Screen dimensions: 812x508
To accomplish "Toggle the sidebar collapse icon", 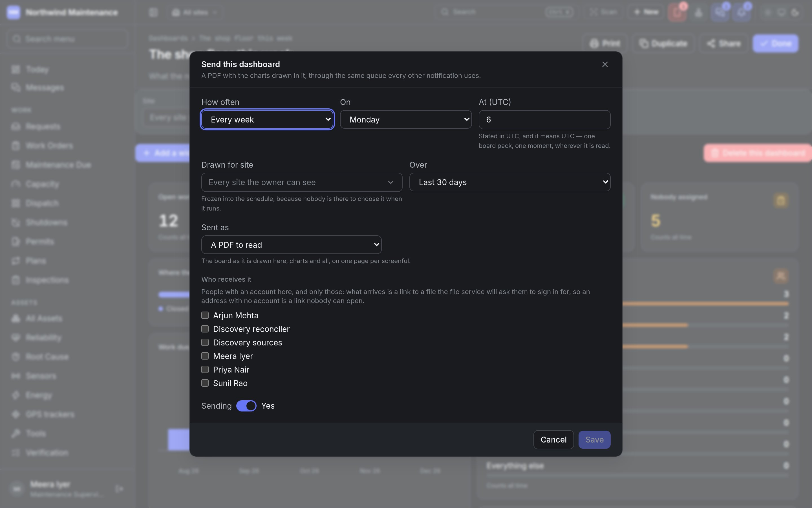I will point(153,12).
